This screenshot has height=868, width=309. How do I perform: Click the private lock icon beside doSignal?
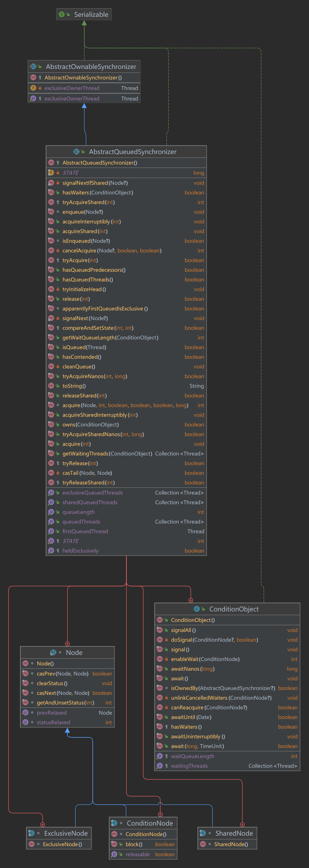[166, 640]
